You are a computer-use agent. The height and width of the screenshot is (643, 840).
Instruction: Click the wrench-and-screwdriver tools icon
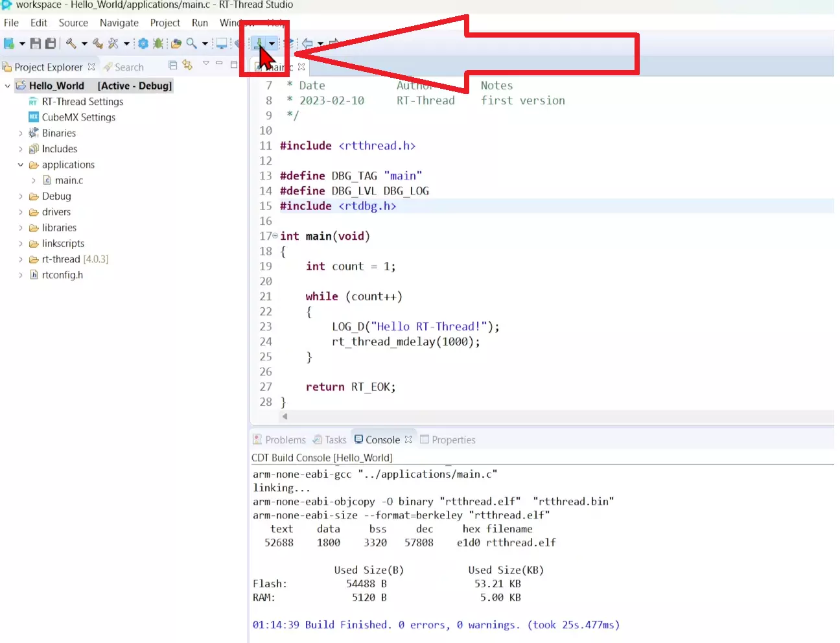113,43
